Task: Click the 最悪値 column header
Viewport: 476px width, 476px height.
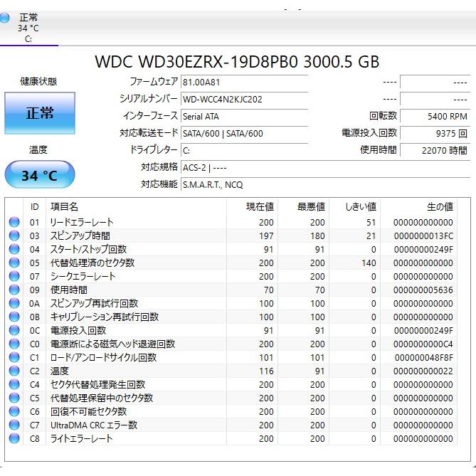Action: [x=304, y=207]
